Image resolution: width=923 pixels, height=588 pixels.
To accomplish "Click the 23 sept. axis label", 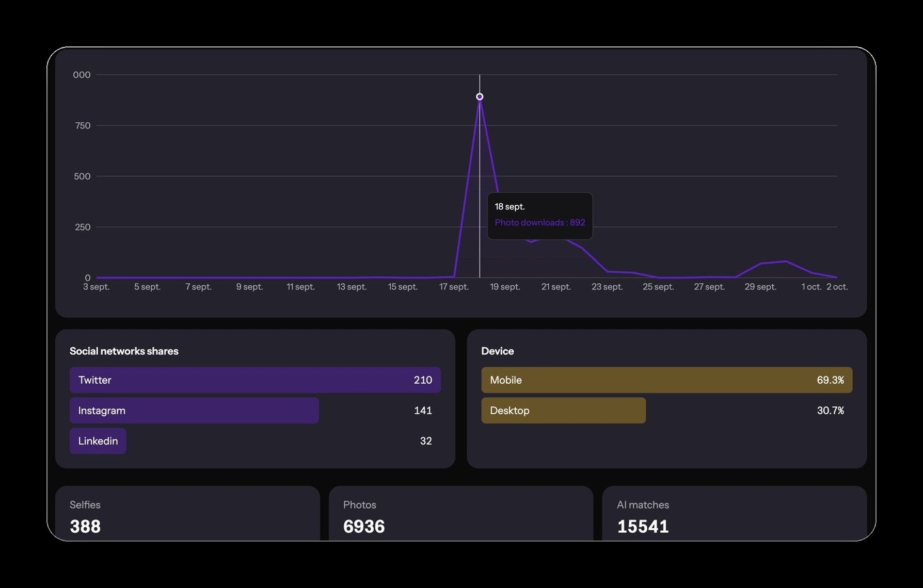I will 607,287.
